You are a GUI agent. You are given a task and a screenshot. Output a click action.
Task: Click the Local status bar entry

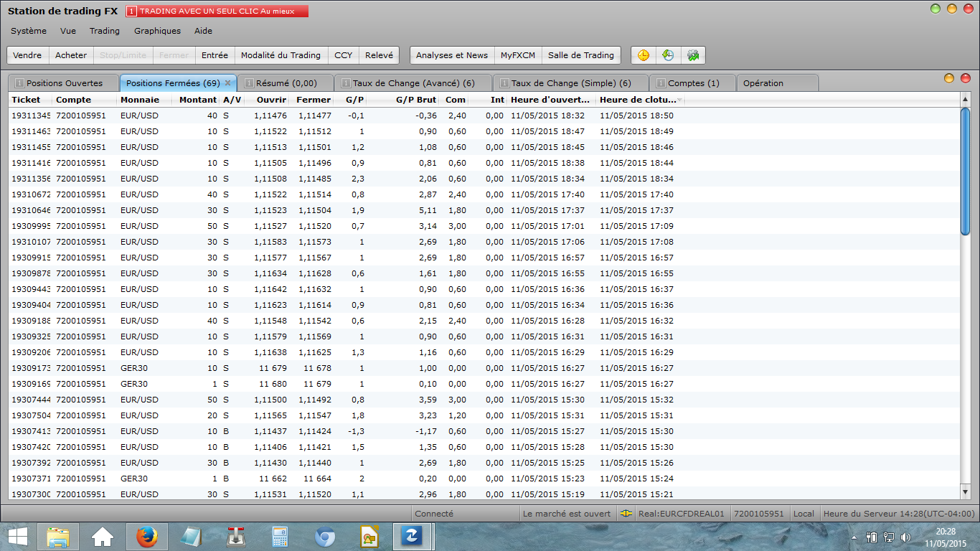coord(804,514)
